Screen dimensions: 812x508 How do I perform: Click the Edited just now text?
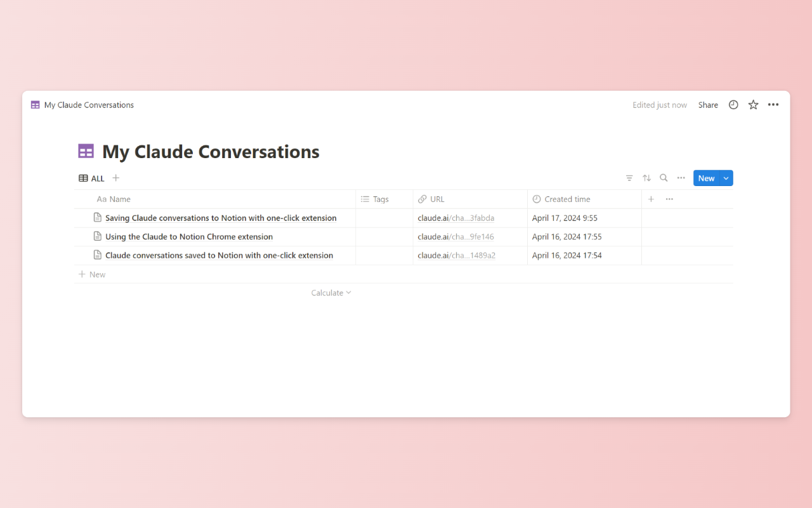pyautogui.click(x=660, y=105)
